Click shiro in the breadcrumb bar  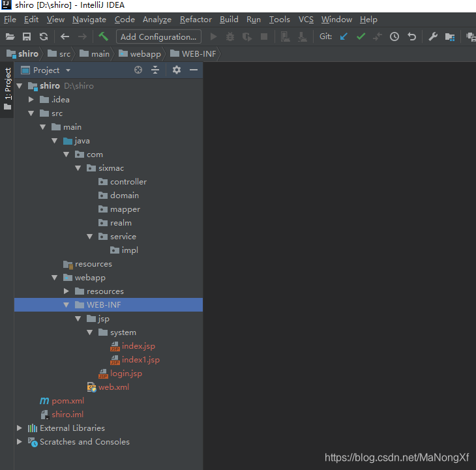23,54
